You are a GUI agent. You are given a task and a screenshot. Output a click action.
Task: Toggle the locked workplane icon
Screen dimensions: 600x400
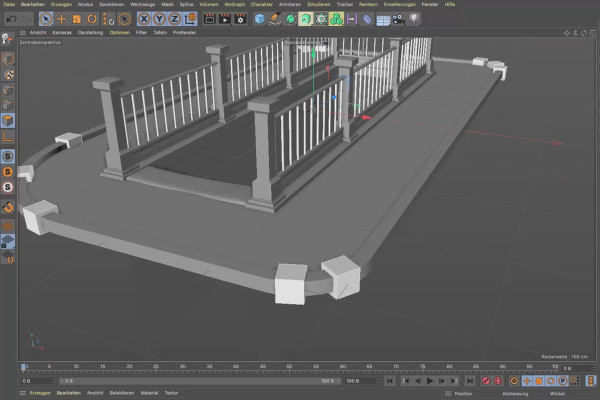tap(8, 242)
